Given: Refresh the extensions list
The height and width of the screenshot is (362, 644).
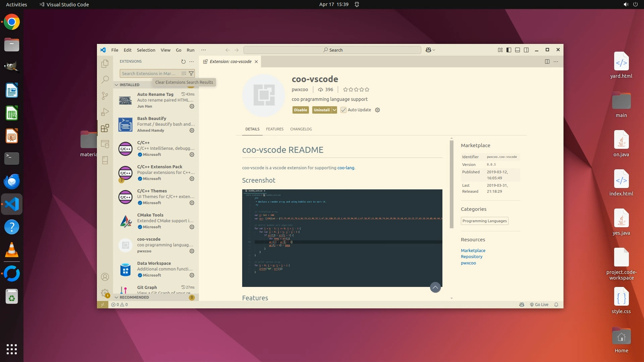Looking at the screenshot, I should click(x=183, y=62).
